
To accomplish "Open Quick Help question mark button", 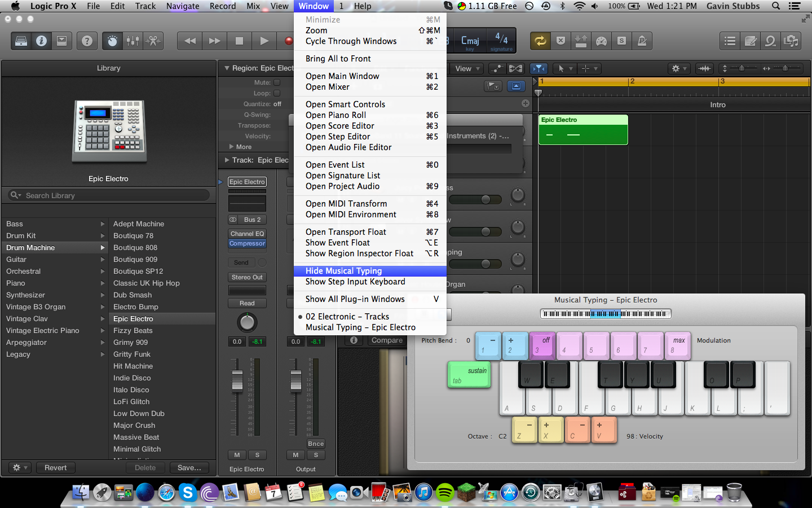I will point(87,41).
